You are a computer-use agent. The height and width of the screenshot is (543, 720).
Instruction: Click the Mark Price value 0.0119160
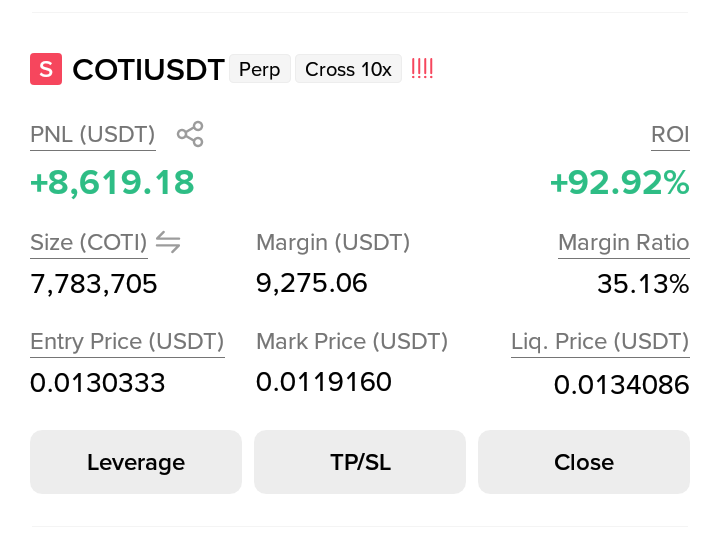coord(324,382)
